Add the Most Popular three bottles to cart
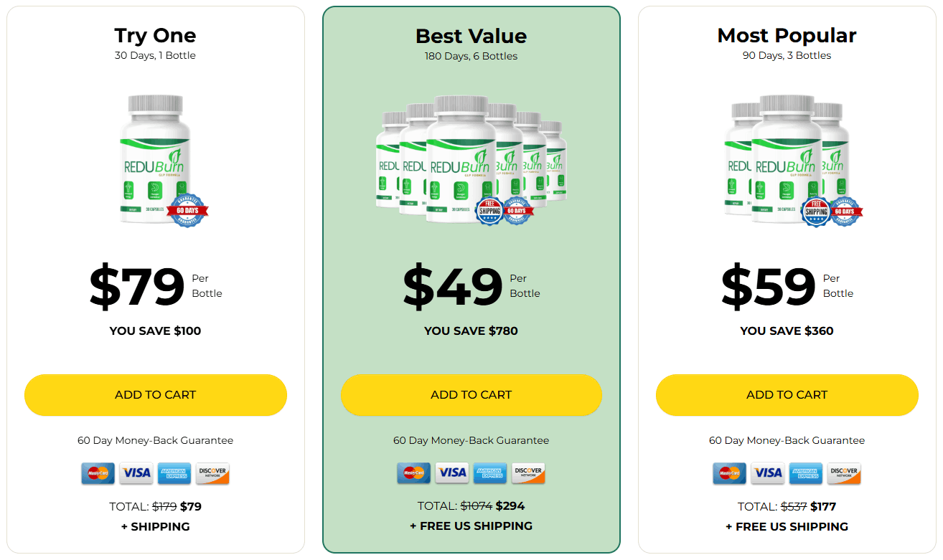This screenshot has width=943, height=560. 787,395
